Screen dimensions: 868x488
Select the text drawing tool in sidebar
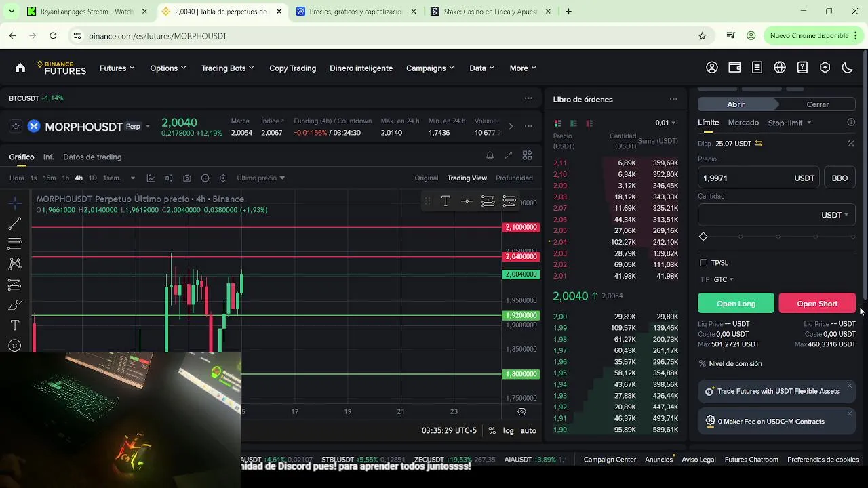15,325
